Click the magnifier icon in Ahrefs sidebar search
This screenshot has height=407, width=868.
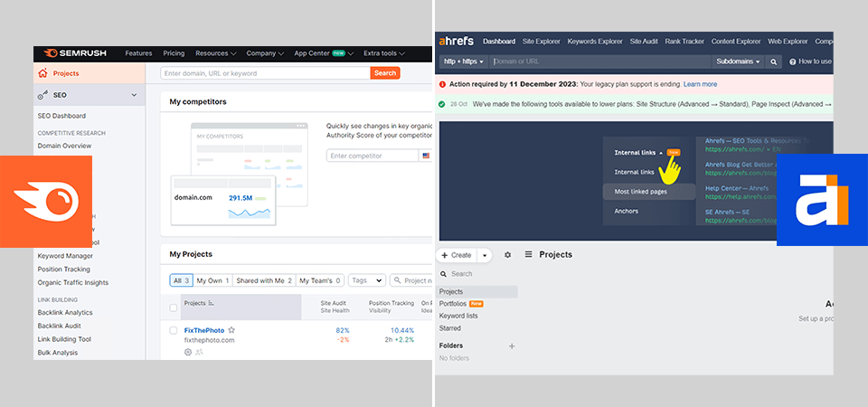443,273
